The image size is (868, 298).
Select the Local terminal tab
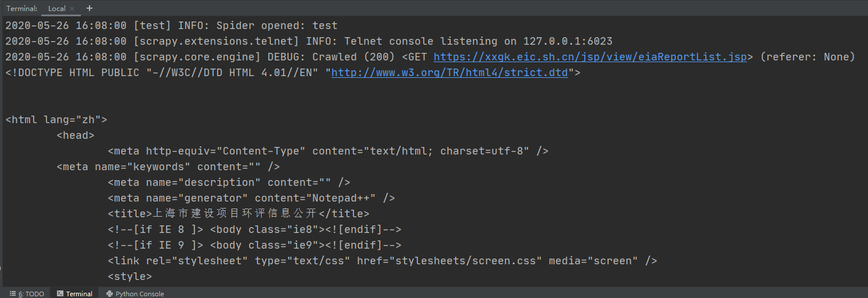click(x=57, y=9)
